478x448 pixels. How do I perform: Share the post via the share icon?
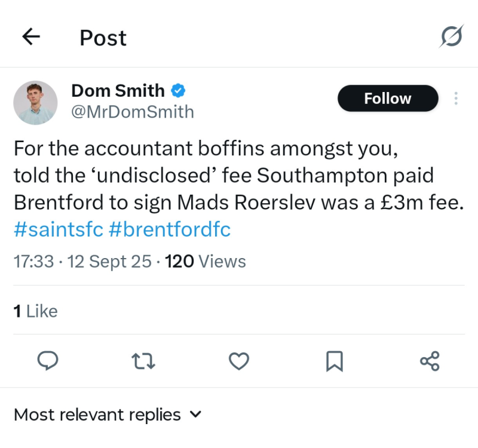tap(430, 361)
